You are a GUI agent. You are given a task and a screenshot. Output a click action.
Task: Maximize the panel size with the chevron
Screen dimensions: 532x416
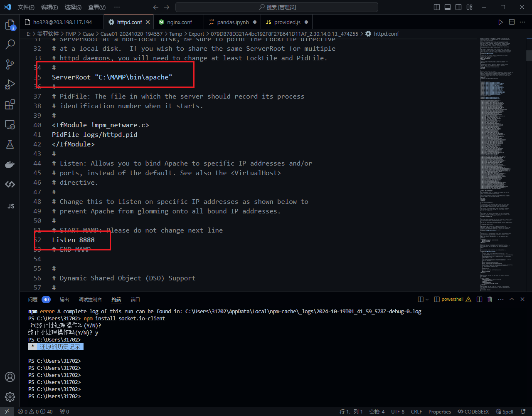512,299
